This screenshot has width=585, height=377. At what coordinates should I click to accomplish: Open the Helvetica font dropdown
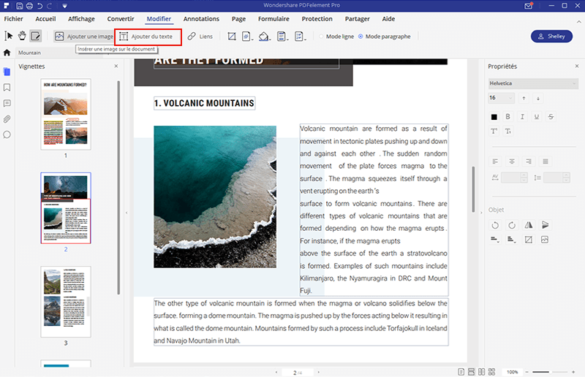tap(533, 83)
